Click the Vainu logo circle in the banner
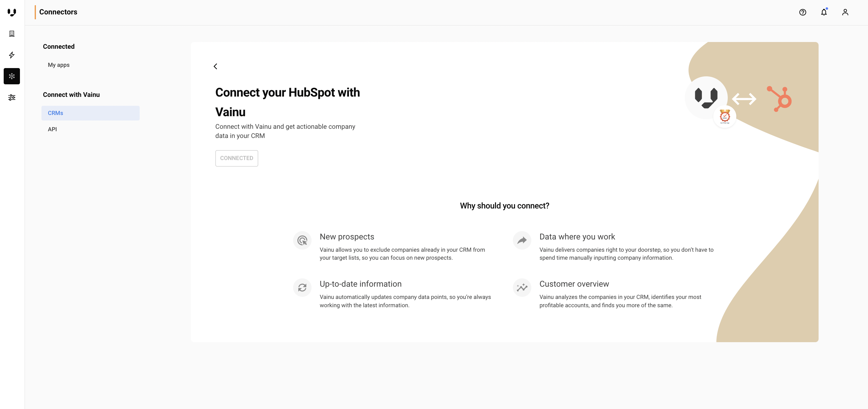868x409 pixels. tap(706, 97)
